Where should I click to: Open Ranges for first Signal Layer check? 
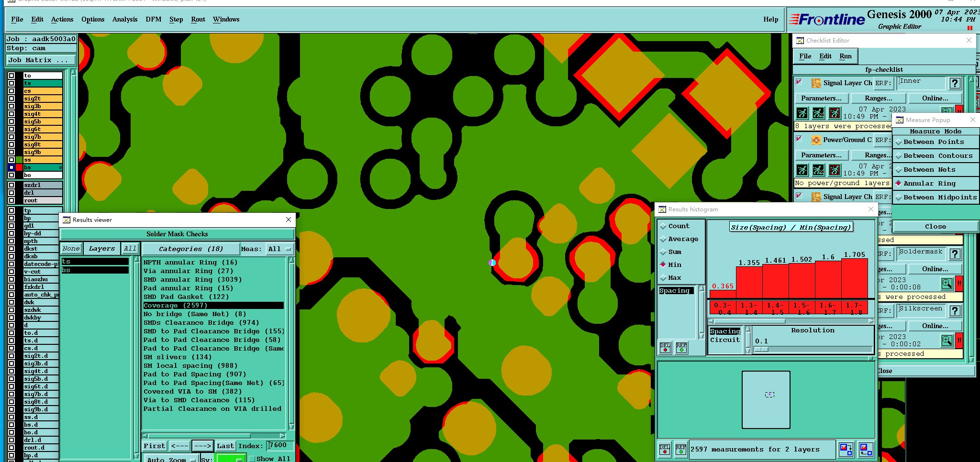click(x=879, y=99)
